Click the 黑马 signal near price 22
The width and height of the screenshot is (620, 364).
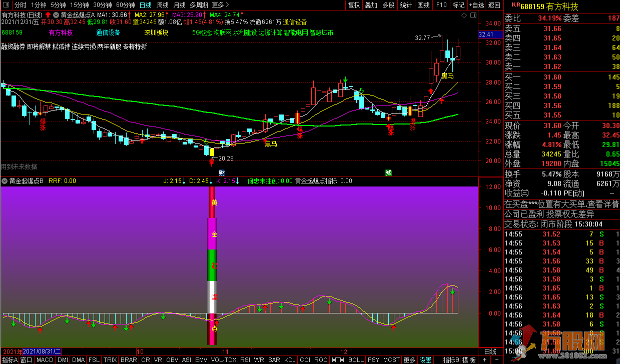[x=271, y=144]
